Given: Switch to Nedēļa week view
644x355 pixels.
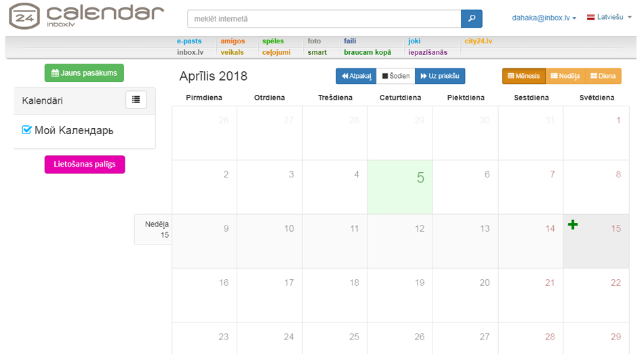Looking at the screenshot, I should [565, 76].
